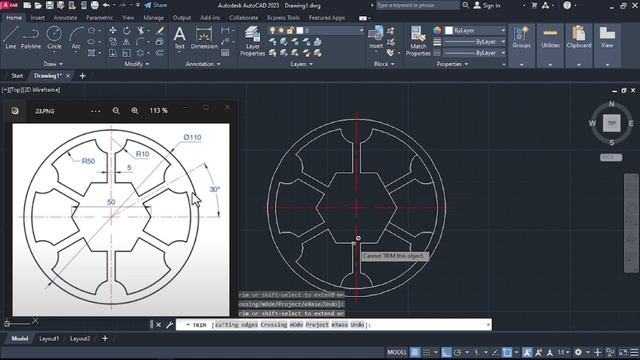Switch to Layout1 tab

pyautogui.click(x=49, y=339)
